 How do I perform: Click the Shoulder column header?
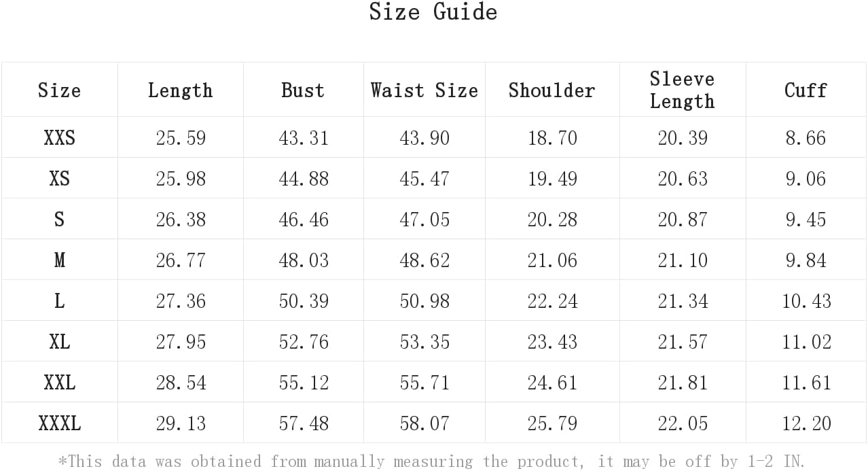(x=551, y=90)
